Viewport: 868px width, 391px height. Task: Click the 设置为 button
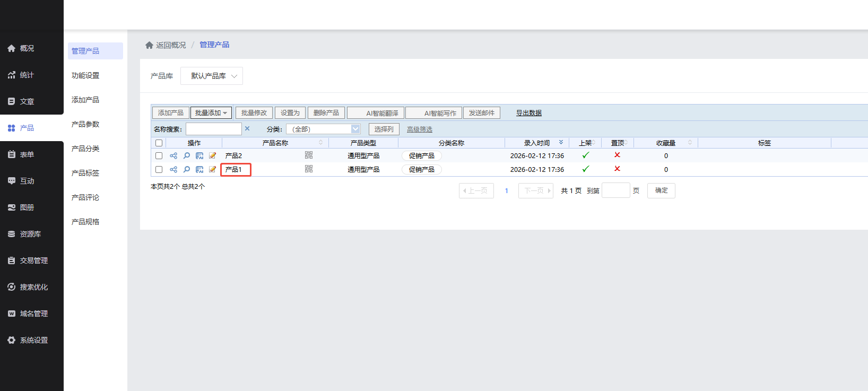pos(290,113)
